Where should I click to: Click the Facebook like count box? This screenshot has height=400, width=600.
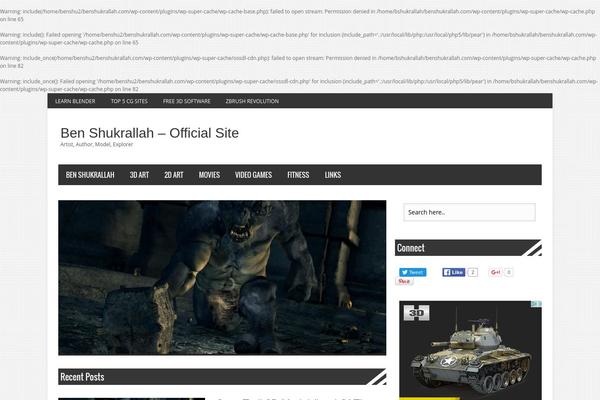pyautogui.click(x=473, y=272)
